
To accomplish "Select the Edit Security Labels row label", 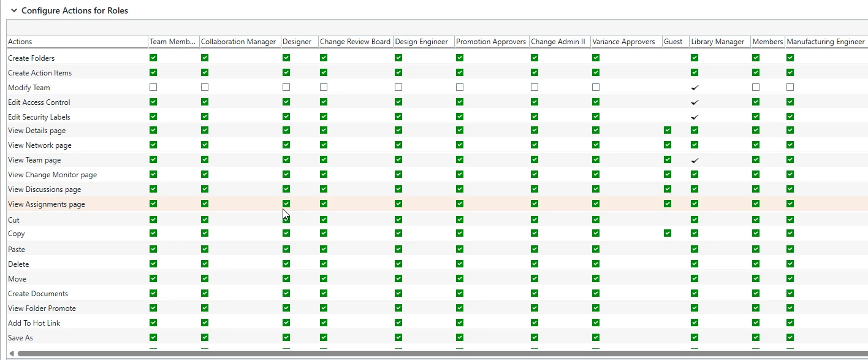I will (39, 117).
